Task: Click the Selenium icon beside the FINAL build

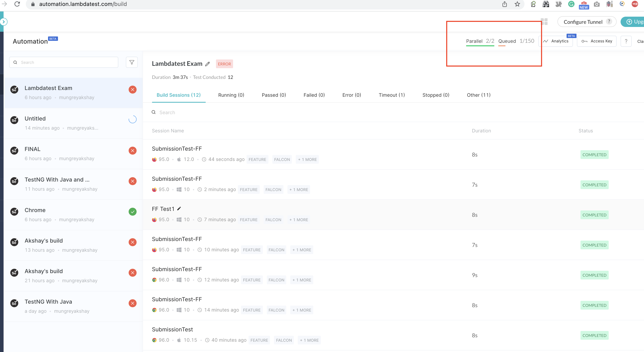Action: [x=14, y=151]
